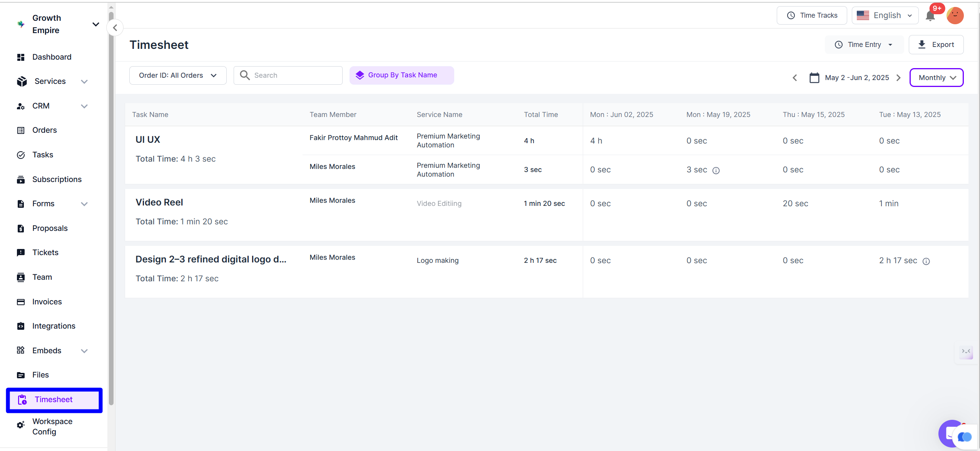Viewport: 980px width, 451px height.
Task: Open the Monthly view dropdown
Action: pos(936,78)
